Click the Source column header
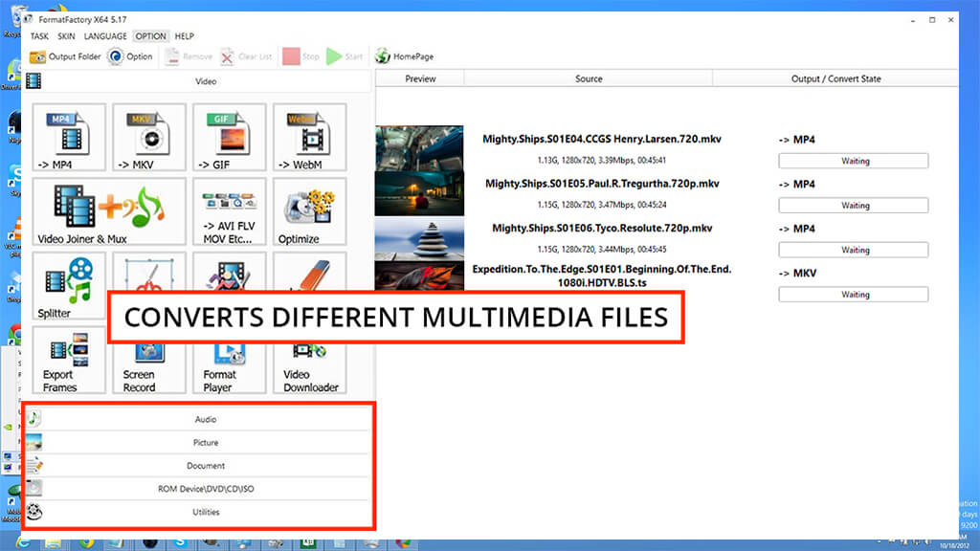This screenshot has height=551, width=980. [589, 78]
